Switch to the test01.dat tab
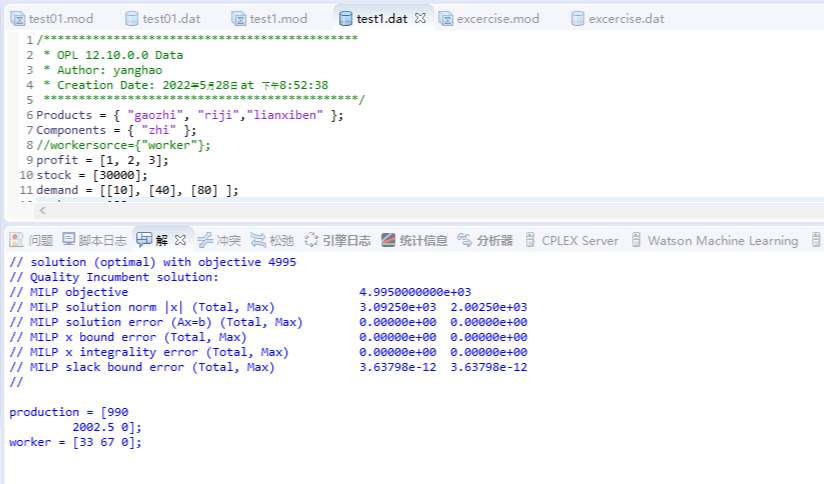 pyautogui.click(x=163, y=19)
